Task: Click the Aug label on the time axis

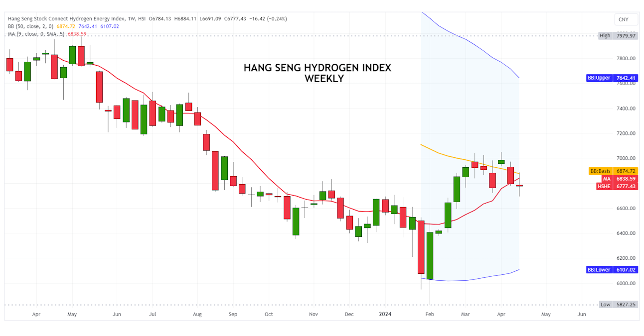Action: tap(197, 314)
